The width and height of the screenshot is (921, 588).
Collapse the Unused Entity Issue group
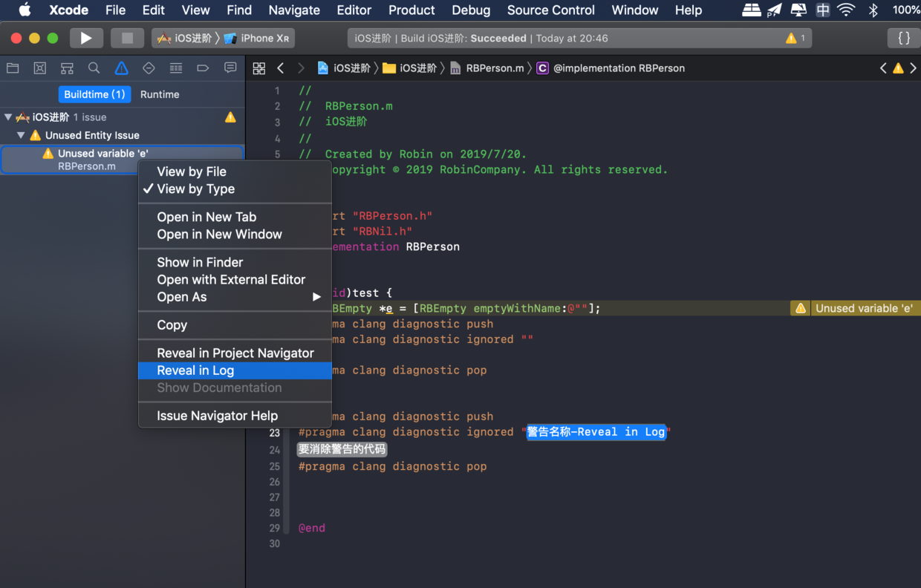[21, 135]
